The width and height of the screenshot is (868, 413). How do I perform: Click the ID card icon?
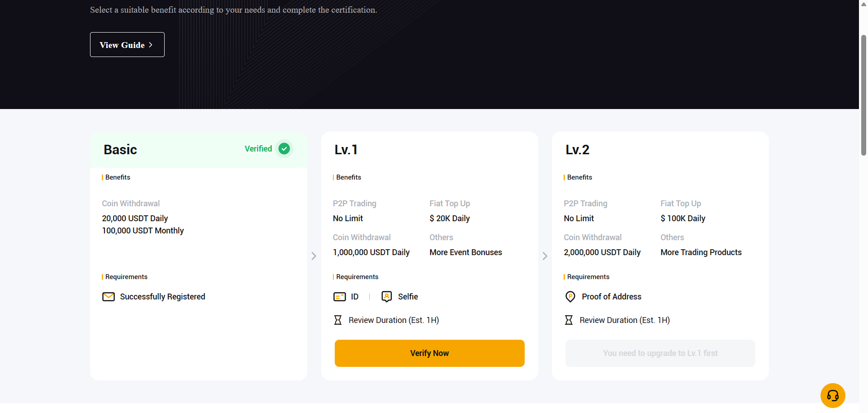339,297
